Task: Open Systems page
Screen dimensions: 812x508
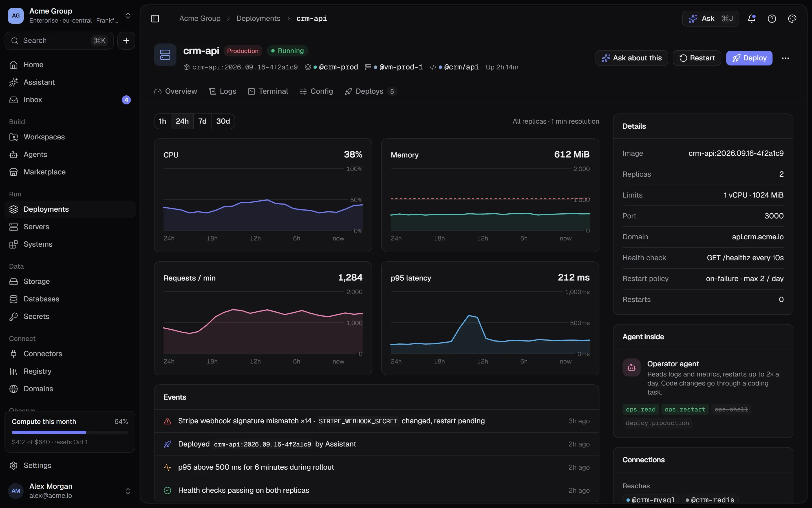Action: click(70, 244)
